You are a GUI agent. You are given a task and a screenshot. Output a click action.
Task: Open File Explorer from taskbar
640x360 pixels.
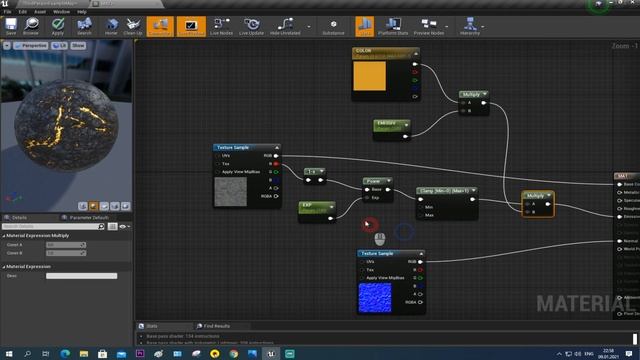(x=84, y=354)
